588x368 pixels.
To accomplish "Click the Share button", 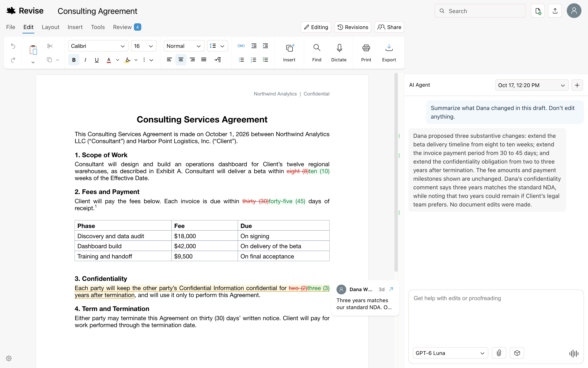I will pyautogui.click(x=389, y=27).
